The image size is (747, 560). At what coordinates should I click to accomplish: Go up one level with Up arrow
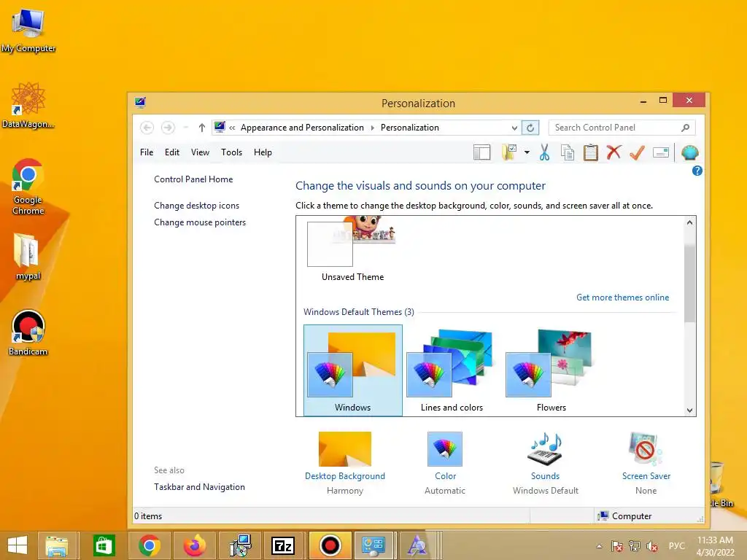[201, 128]
